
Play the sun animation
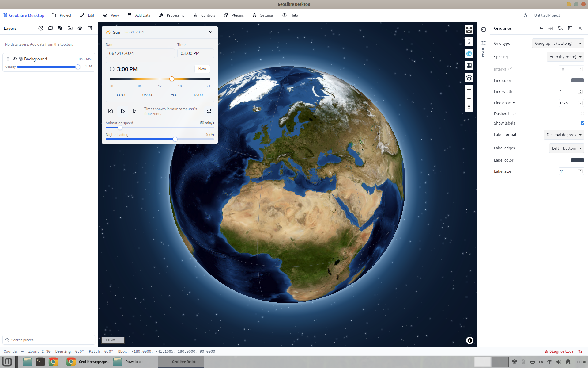coord(123,111)
